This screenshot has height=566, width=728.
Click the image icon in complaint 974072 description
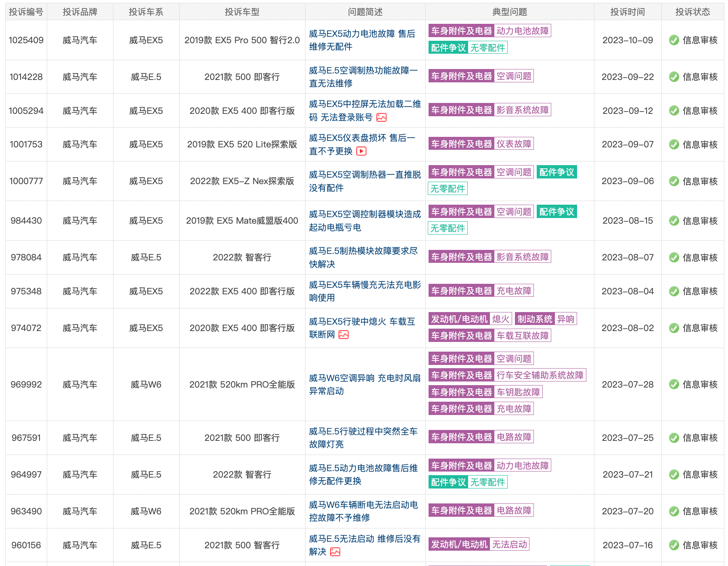(343, 335)
